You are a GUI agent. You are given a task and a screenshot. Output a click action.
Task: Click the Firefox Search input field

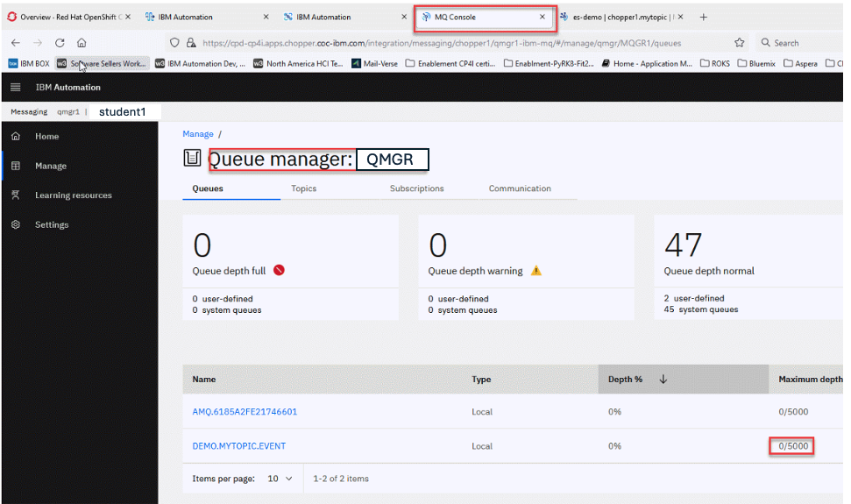[x=798, y=42]
